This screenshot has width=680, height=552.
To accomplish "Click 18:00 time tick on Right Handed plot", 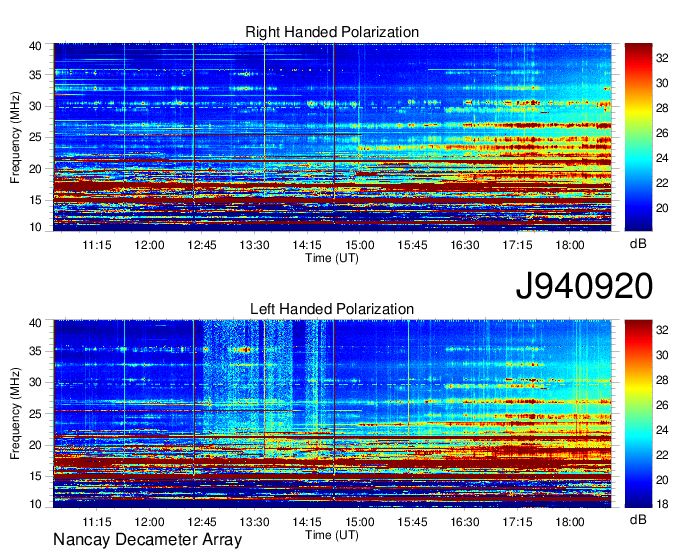I will [570, 245].
